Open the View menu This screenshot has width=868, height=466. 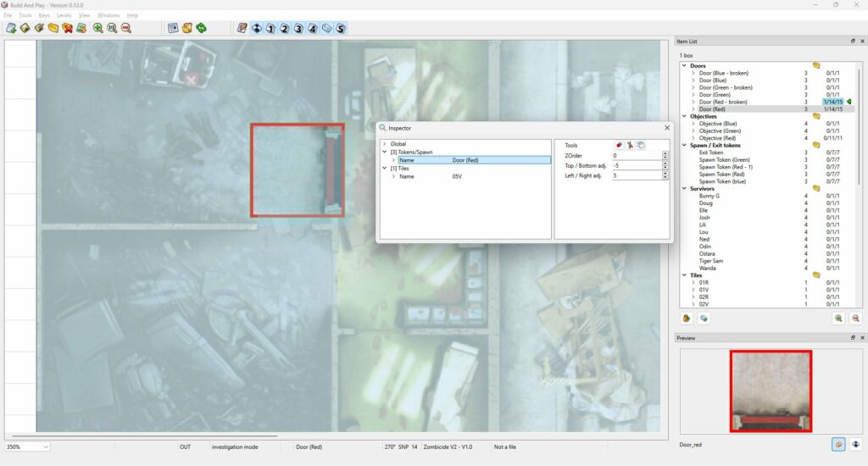pos(84,15)
